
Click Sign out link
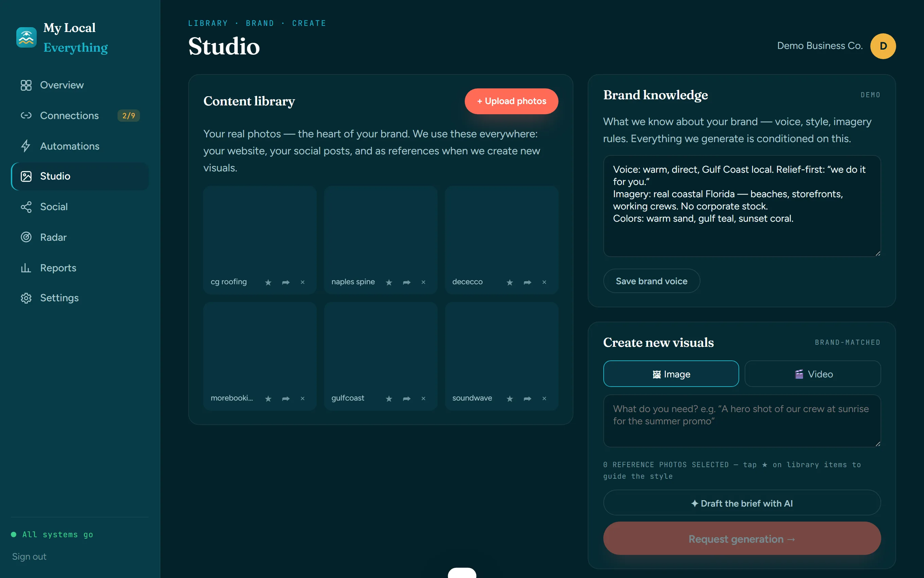(x=30, y=557)
